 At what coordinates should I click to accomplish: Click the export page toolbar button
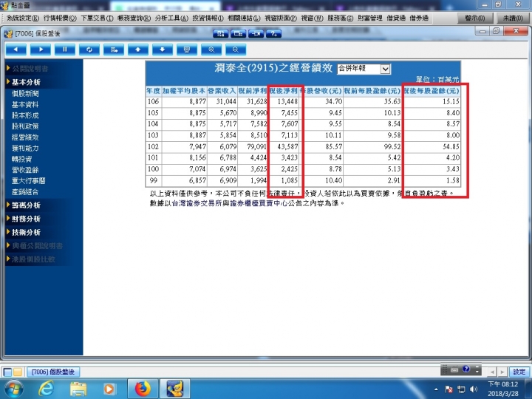[x=114, y=50]
